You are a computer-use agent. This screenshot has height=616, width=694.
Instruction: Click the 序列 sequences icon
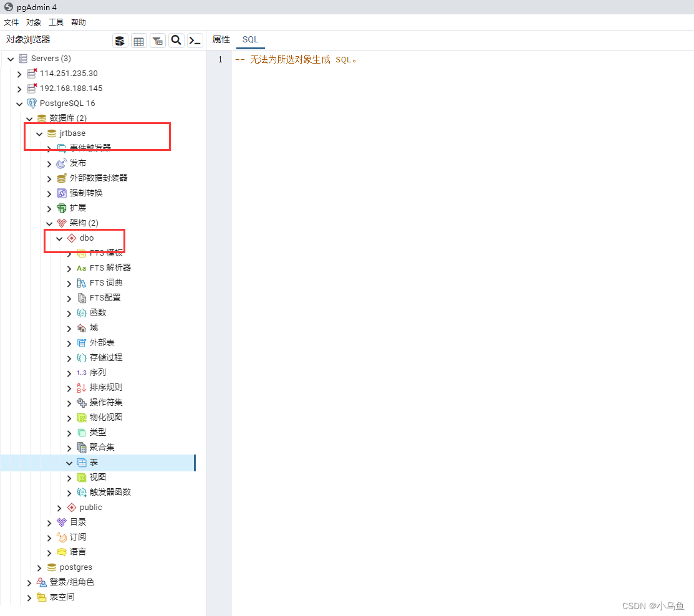(82, 373)
